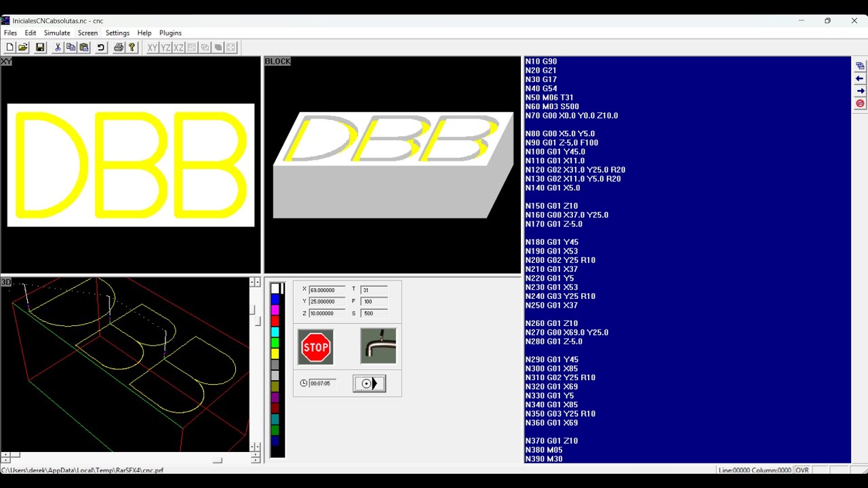Pick the yellow color swatch

pos(275,354)
